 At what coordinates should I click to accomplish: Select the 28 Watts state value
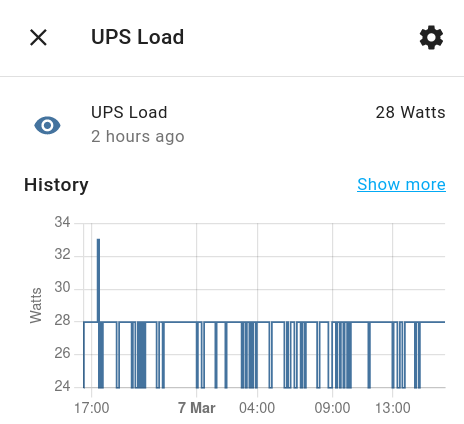coord(410,112)
